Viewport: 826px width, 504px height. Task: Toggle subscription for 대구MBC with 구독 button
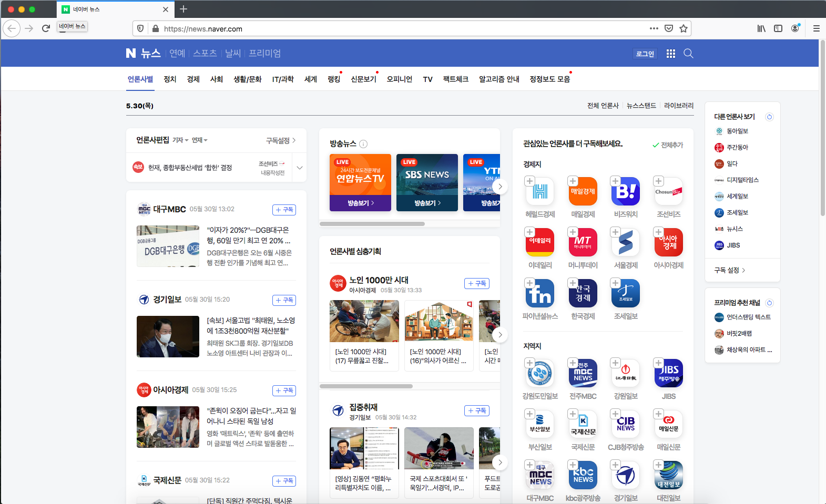coord(284,210)
